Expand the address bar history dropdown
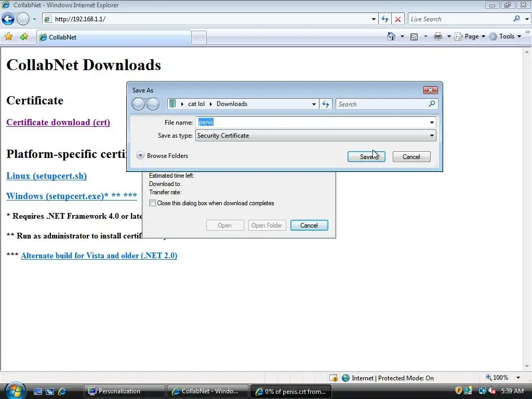The image size is (532, 399). [374, 19]
